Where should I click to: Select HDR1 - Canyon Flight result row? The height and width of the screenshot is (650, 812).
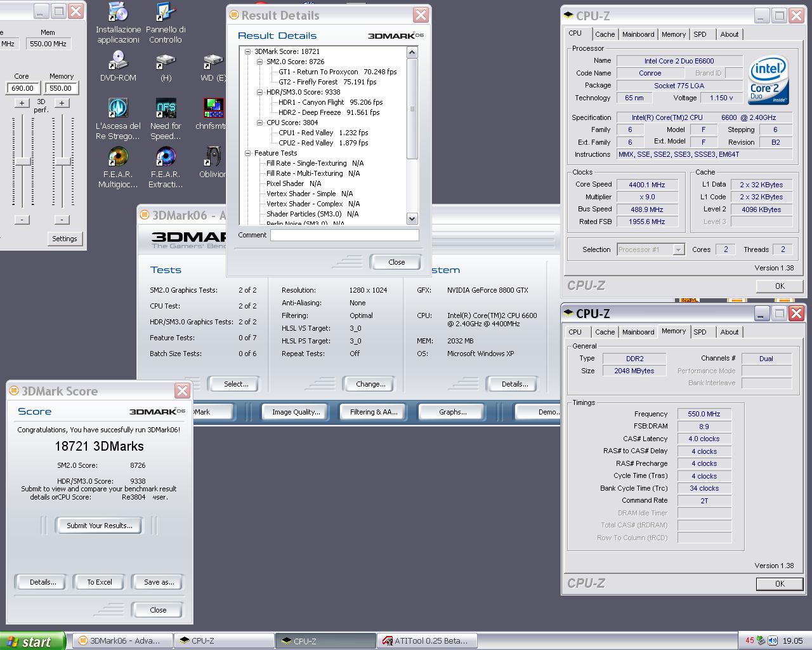click(331, 102)
